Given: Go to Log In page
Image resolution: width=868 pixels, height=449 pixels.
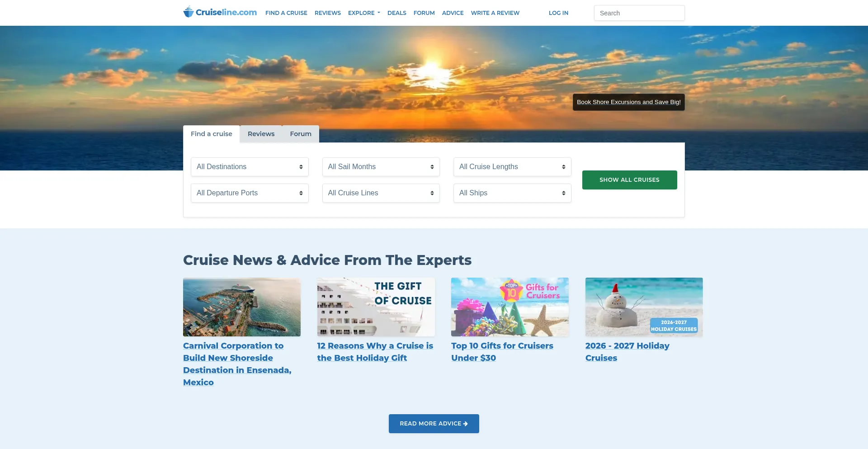Looking at the screenshot, I should tap(558, 13).
